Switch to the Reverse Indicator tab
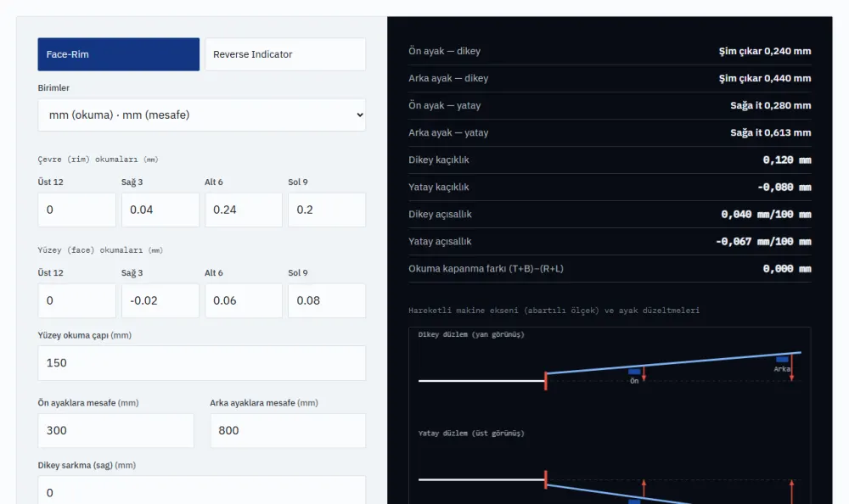Image resolution: width=849 pixels, height=504 pixels. 285,54
